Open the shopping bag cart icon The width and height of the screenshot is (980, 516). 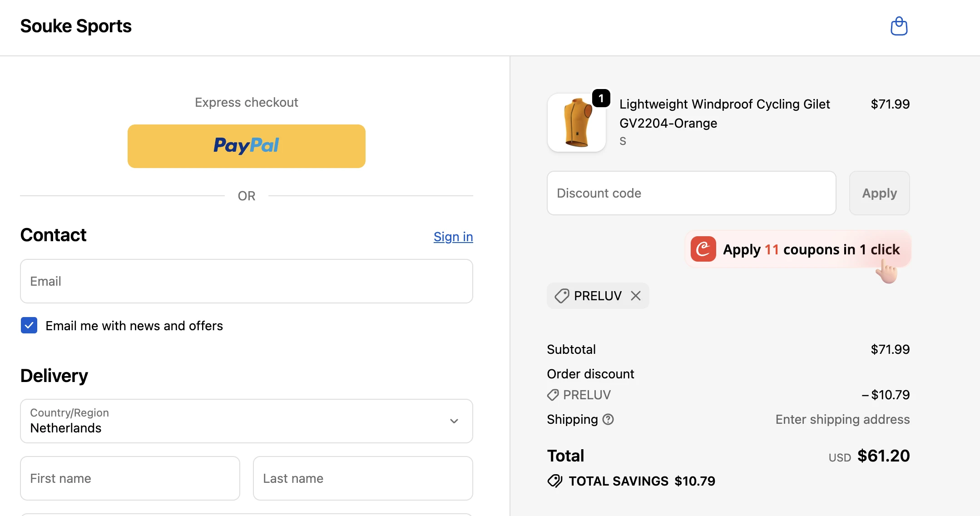pos(899,26)
